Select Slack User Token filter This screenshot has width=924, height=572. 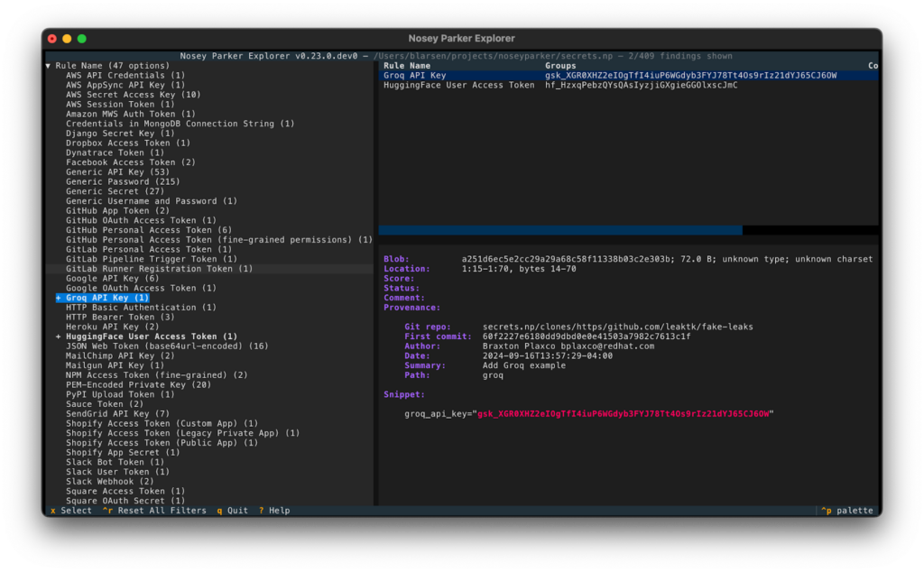[117, 472]
